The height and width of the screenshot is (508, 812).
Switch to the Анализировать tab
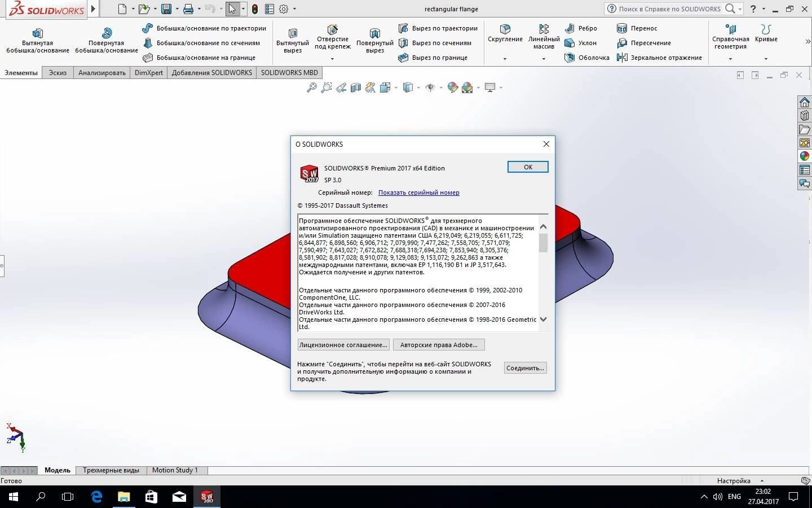tap(102, 73)
